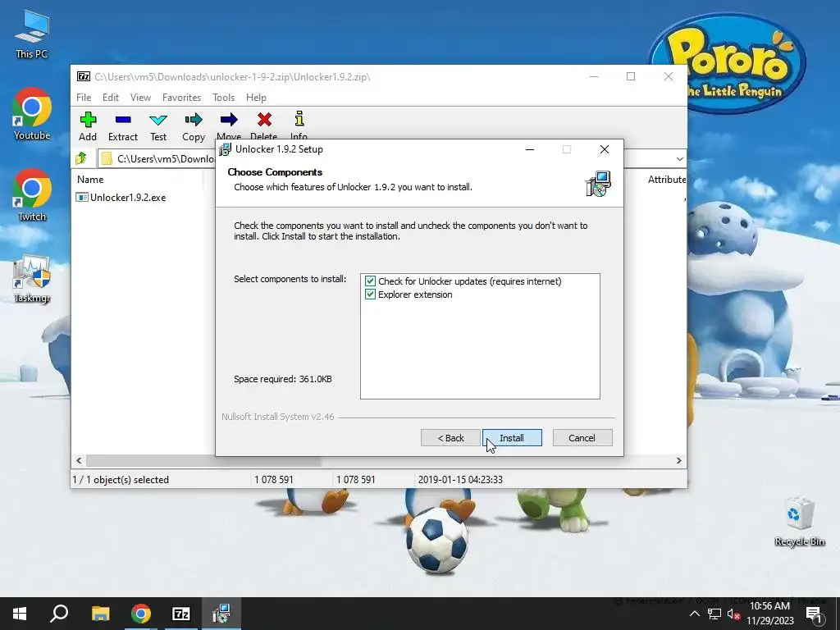
Task: Open the This PC desktop icon
Action: [32, 34]
